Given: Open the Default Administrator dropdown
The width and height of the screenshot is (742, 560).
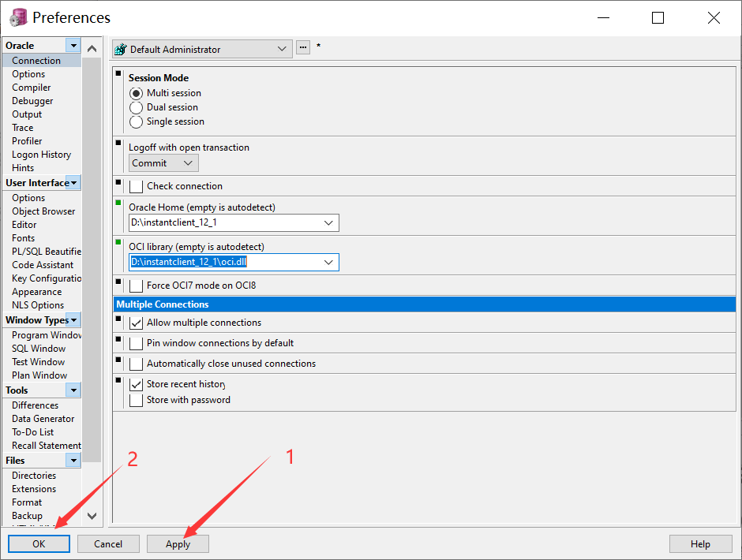Looking at the screenshot, I should [x=282, y=49].
